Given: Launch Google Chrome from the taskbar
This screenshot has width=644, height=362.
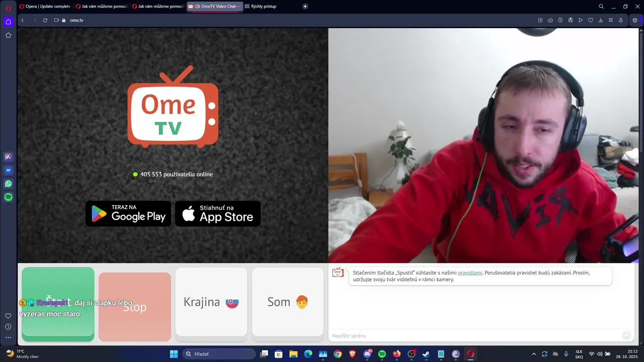Looking at the screenshot, I should coord(338,354).
